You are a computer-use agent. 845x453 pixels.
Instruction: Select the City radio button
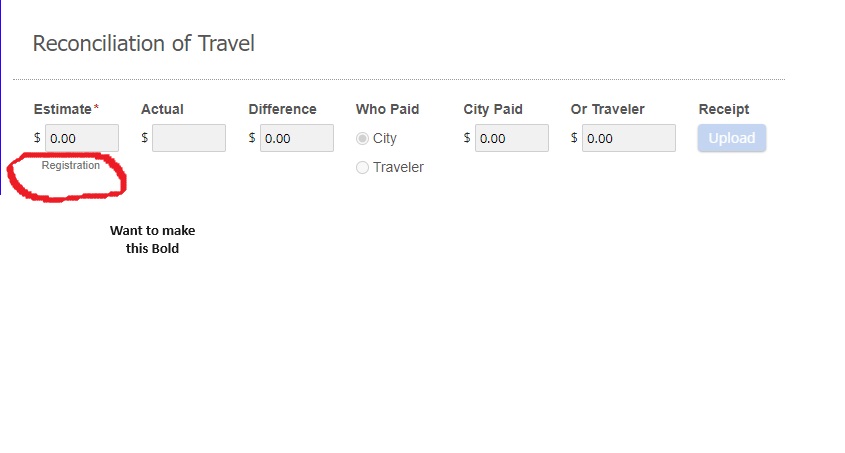pos(363,138)
